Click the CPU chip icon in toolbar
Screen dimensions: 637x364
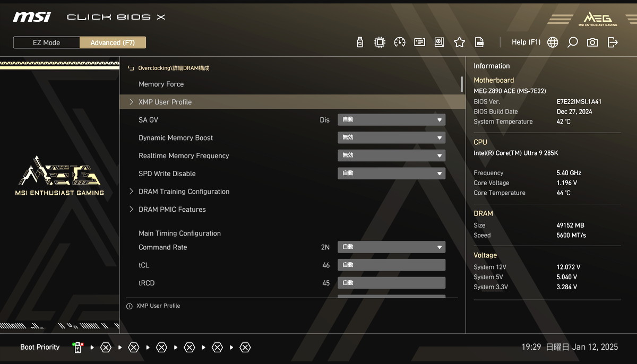[x=380, y=42]
